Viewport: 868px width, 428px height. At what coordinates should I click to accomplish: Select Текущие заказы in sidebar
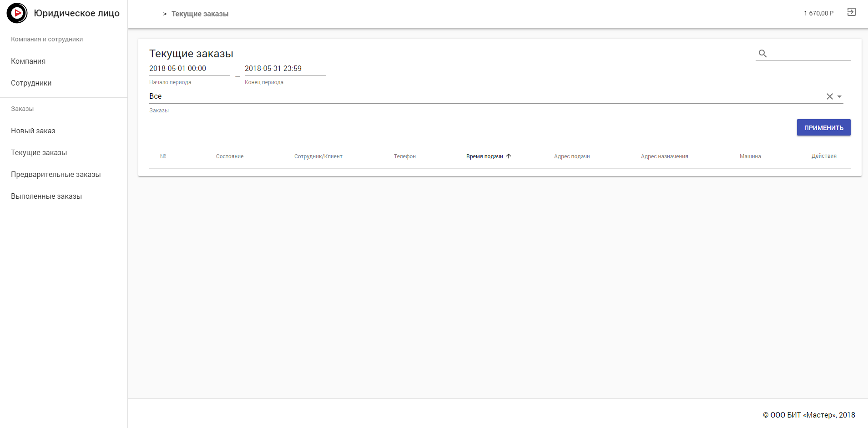[x=39, y=153]
